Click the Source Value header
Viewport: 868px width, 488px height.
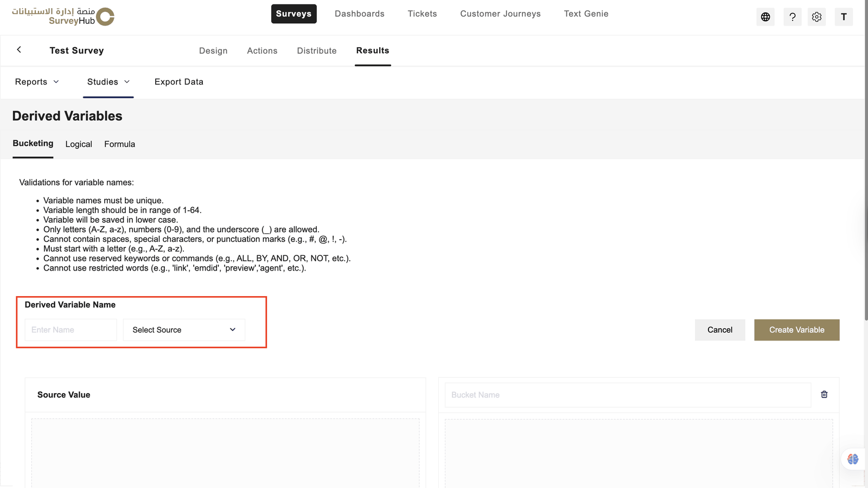pyautogui.click(x=63, y=395)
